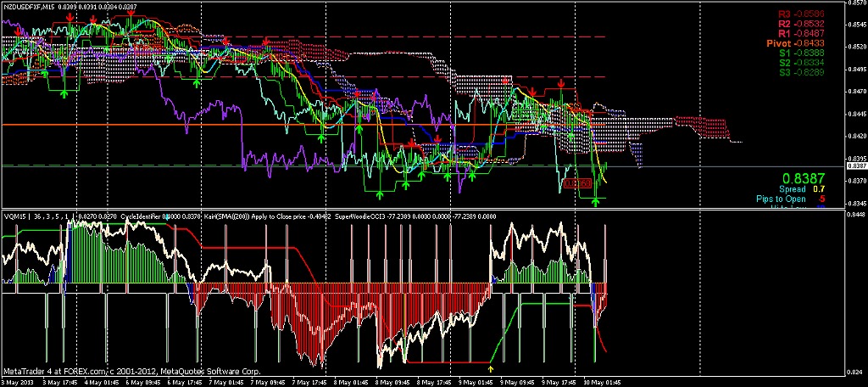Viewport: 868px width, 387px height.
Task: Click the 9 May 17:45 time axis label
Action: 559,383
